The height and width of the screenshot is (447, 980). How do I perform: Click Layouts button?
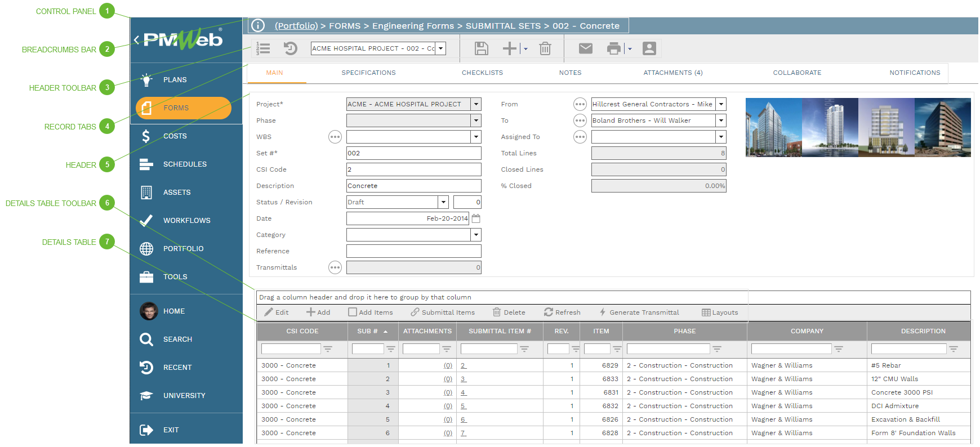click(720, 312)
